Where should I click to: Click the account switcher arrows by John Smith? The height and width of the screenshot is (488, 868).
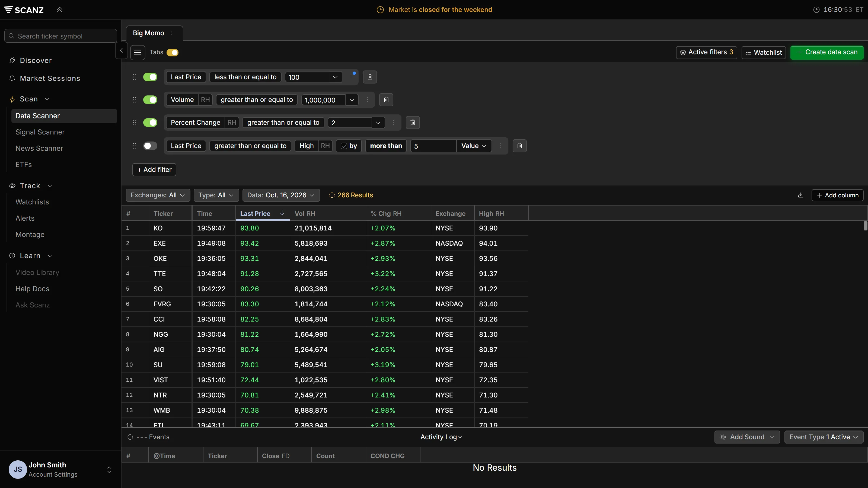coord(109,470)
